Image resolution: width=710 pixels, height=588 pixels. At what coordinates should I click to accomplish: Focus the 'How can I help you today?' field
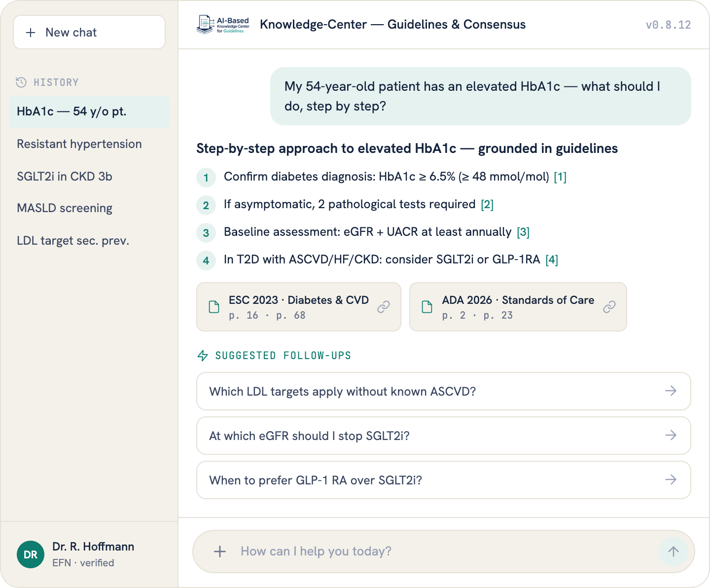click(x=444, y=551)
